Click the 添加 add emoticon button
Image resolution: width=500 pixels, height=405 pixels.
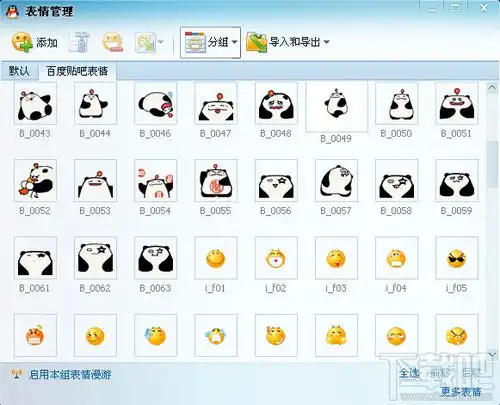(x=35, y=42)
